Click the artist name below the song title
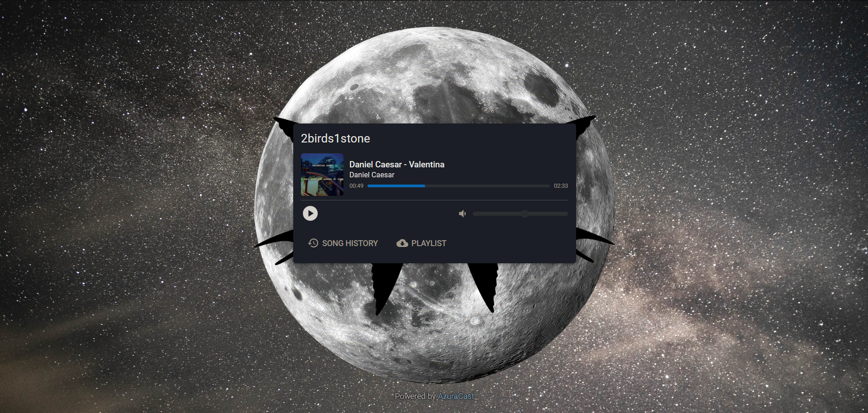The height and width of the screenshot is (413, 868). click(x=372, y=175)
